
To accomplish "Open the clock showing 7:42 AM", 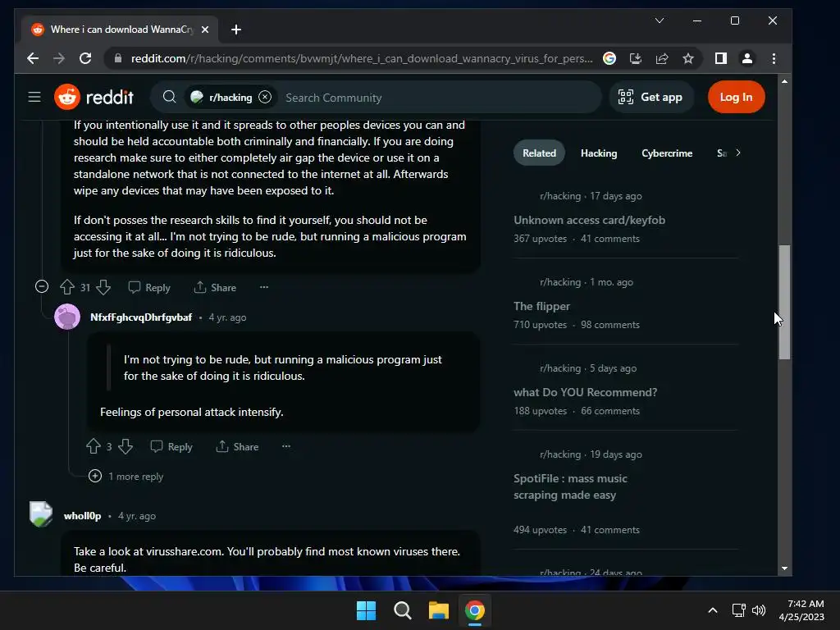I will pos(801,610).
